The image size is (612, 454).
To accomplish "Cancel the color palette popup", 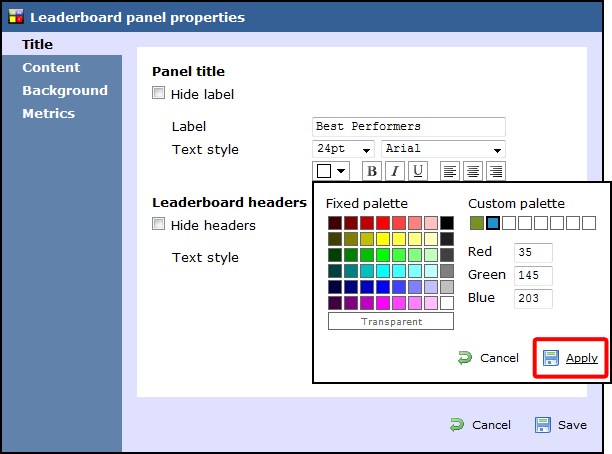I will click(488, 358).
